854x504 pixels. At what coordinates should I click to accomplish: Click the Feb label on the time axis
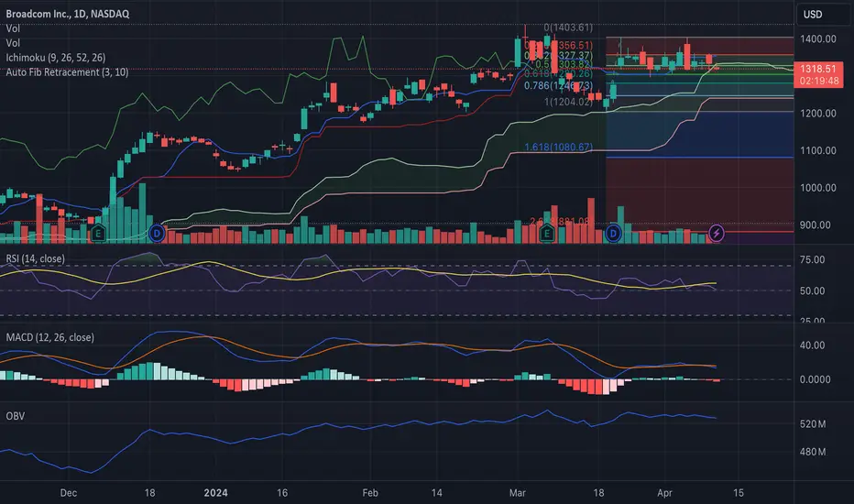coord(370,493)
